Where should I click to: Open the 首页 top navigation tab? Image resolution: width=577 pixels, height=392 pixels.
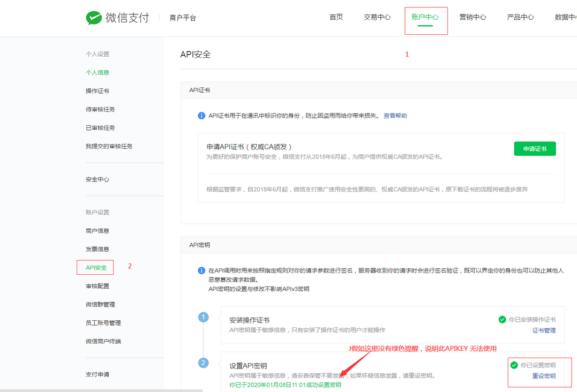click(336, 17)
